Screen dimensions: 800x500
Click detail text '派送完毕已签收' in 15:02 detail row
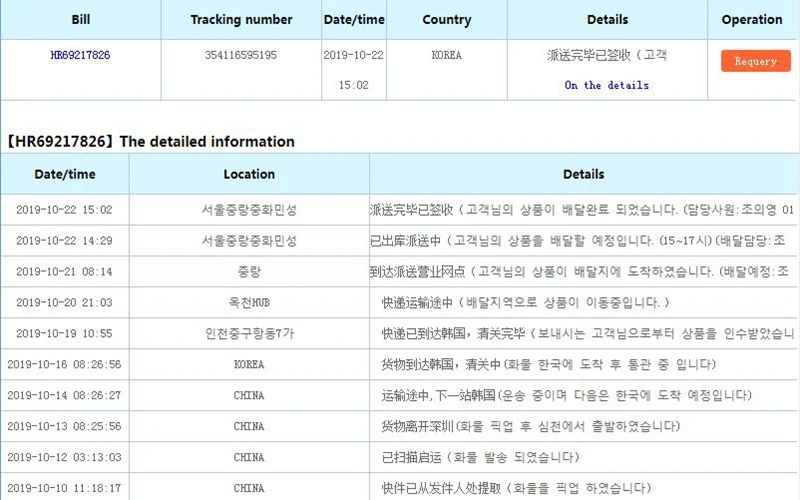(412, 210)
